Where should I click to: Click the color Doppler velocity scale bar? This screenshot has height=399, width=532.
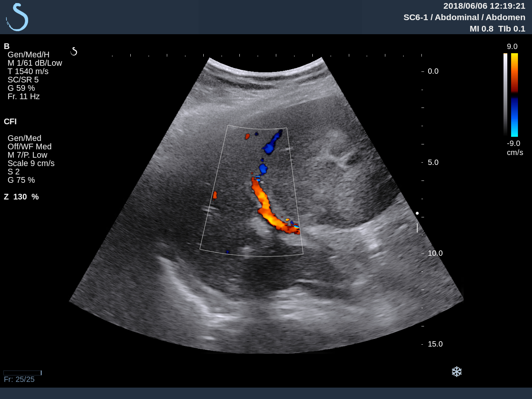(515, 95)
